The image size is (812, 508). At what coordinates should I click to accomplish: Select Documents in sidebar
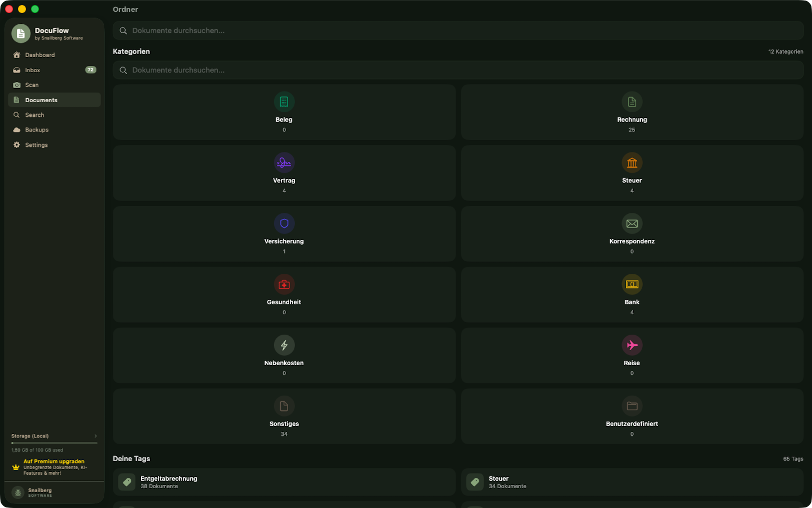pyautogui.click(x=54, y=100)
